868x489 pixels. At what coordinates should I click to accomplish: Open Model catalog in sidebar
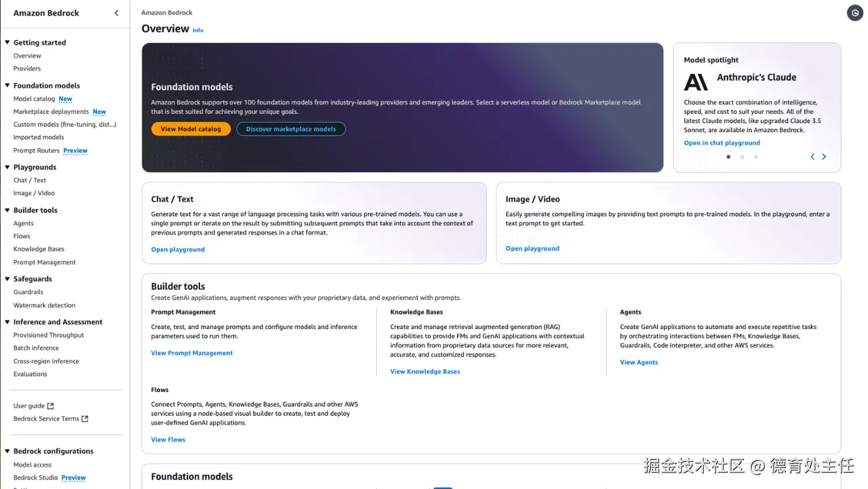[x=34, y=99]
